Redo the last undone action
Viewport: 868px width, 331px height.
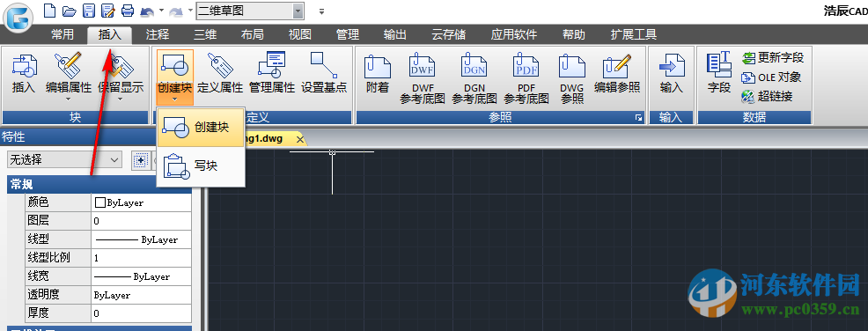tap(175, 11)
